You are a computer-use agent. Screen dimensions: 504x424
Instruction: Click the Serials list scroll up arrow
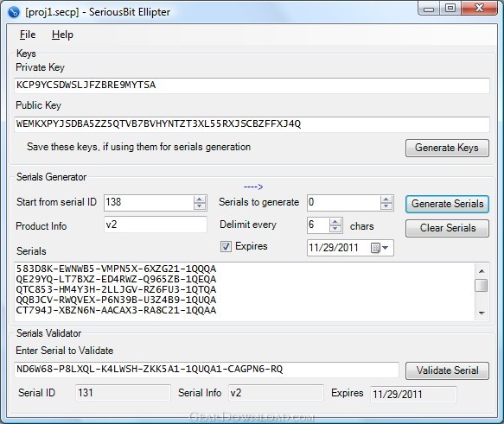tap(482, 271)
